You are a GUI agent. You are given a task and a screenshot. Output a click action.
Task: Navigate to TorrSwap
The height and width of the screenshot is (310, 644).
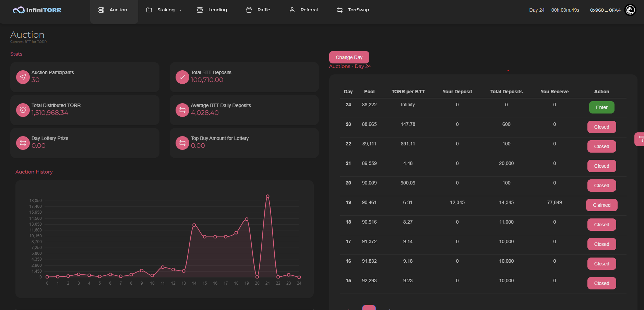click(x=353, y=10)
